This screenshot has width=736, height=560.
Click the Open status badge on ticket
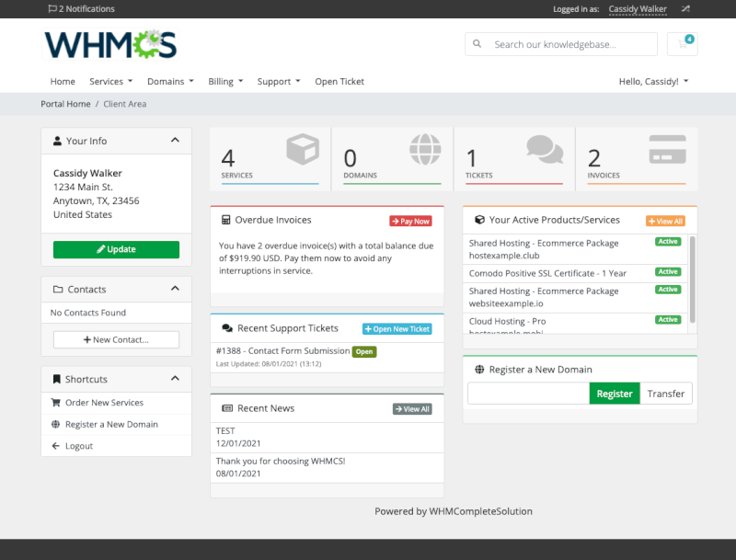(364, 352)
